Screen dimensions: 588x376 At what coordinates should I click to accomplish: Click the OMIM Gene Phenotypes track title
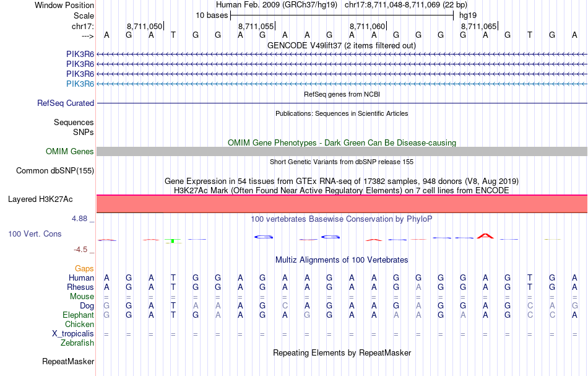(x=342, y=142)
